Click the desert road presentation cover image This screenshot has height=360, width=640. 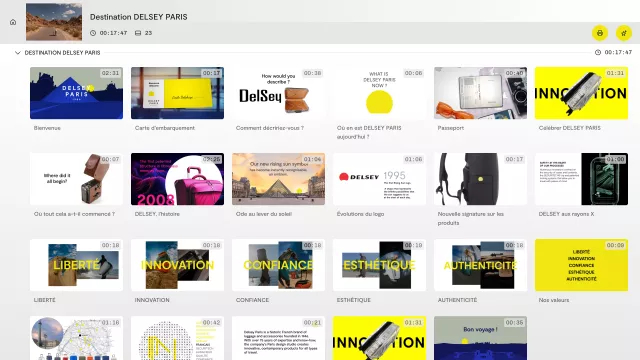click(54, 22)
